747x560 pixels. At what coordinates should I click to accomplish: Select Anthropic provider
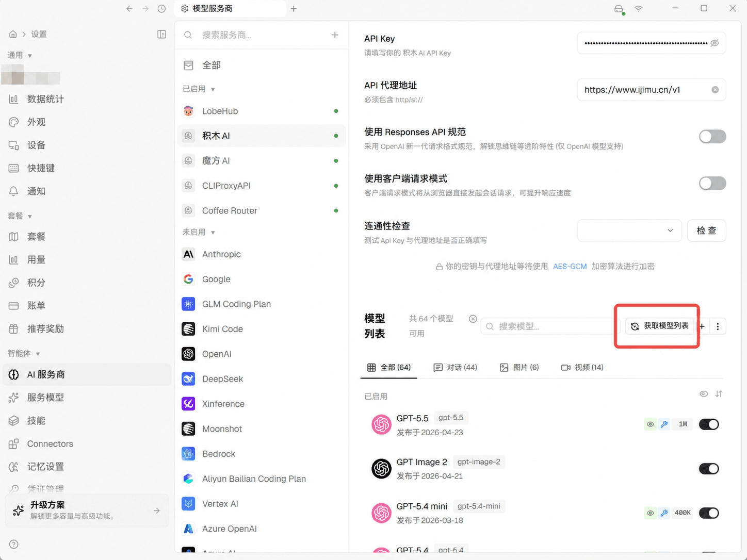(262, 254)
